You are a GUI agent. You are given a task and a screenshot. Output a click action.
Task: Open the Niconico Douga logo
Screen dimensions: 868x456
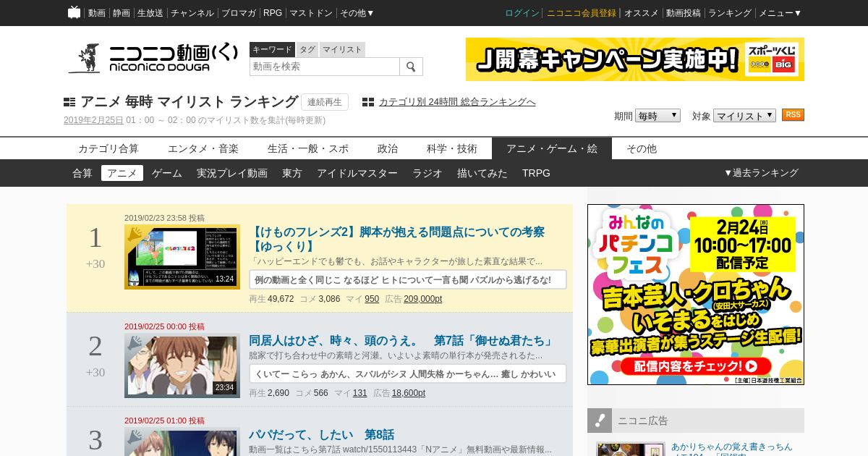[x=153, y=58]
